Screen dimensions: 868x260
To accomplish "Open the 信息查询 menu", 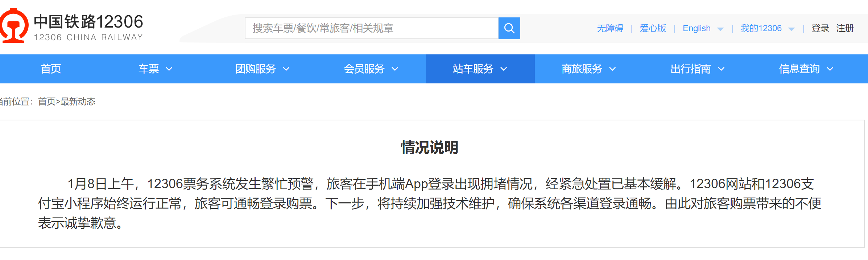I will tap(799, 69).
